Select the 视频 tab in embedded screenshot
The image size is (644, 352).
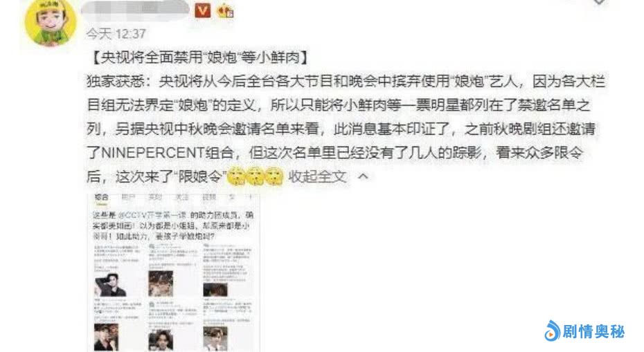209,197
